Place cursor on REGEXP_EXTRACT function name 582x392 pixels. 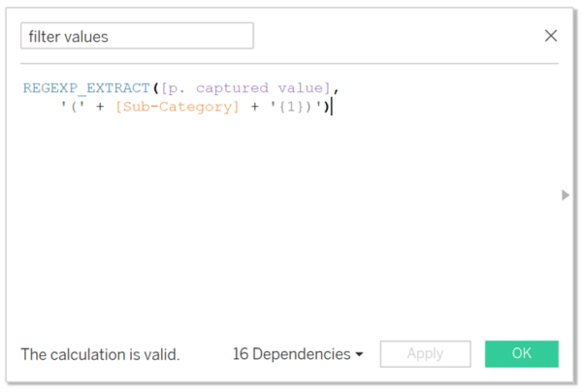(x=86, y=88)
